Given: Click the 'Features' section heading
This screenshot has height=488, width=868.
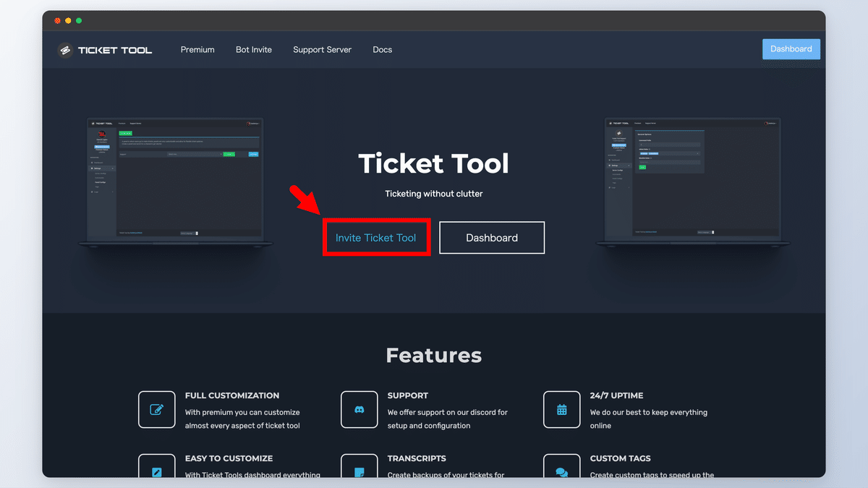Looking at the screenshot, I should [x=434, y=355].
